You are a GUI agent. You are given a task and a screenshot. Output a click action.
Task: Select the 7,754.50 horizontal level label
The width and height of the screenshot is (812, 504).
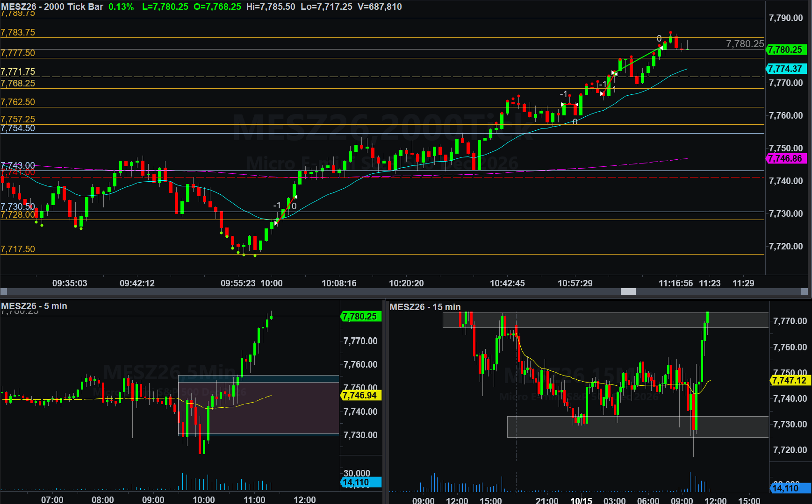click(18, 128)
